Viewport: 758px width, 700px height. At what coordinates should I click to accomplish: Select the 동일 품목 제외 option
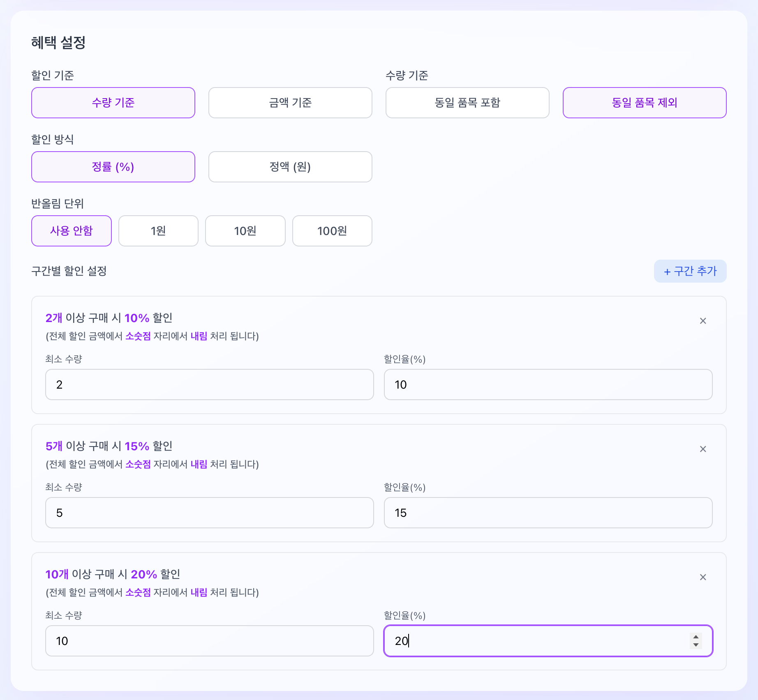coord(644,103)
